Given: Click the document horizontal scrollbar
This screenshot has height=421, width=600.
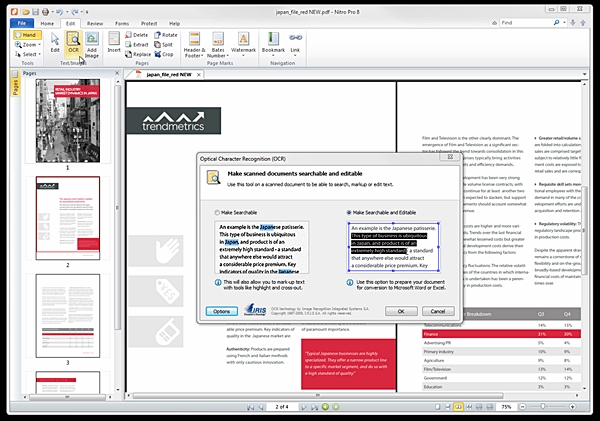Looking at the screenshot, I should pyautogui.click(x=318, y=395).
